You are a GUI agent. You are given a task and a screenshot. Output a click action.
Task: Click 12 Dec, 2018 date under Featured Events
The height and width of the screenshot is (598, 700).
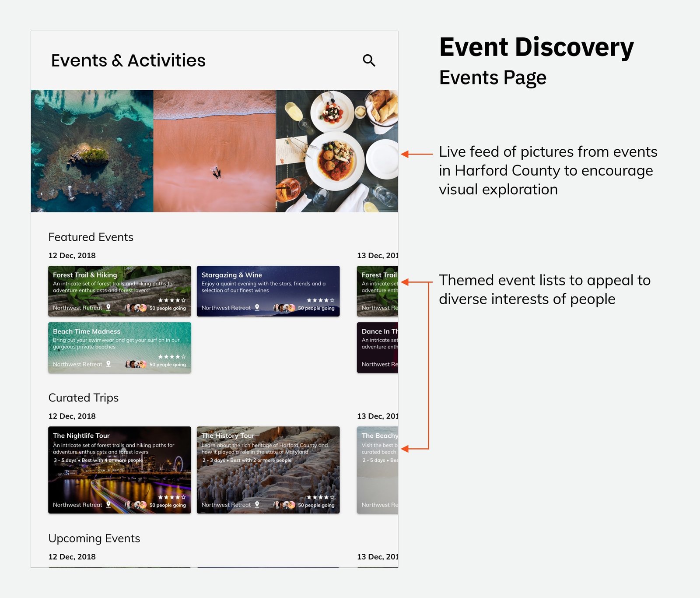pyautogui.click(x=72, y=256)
